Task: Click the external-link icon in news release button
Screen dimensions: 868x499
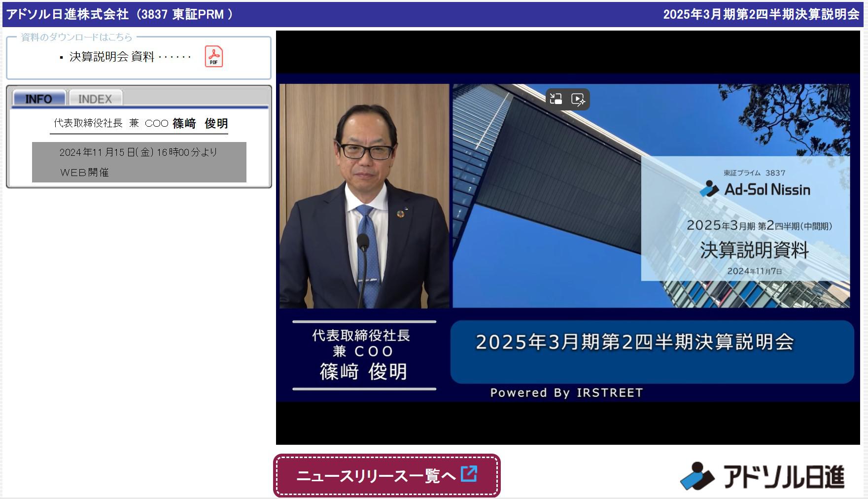Action: tap(469, 474)
